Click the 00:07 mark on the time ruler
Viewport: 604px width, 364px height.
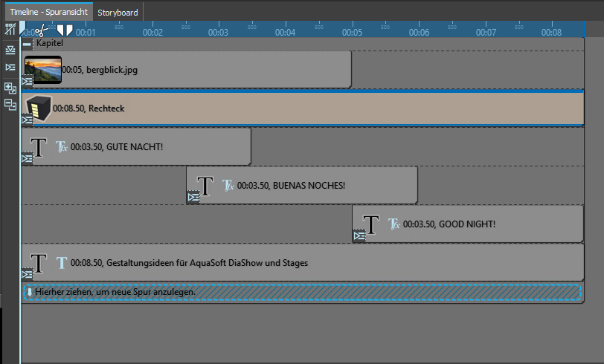(486, 33)
